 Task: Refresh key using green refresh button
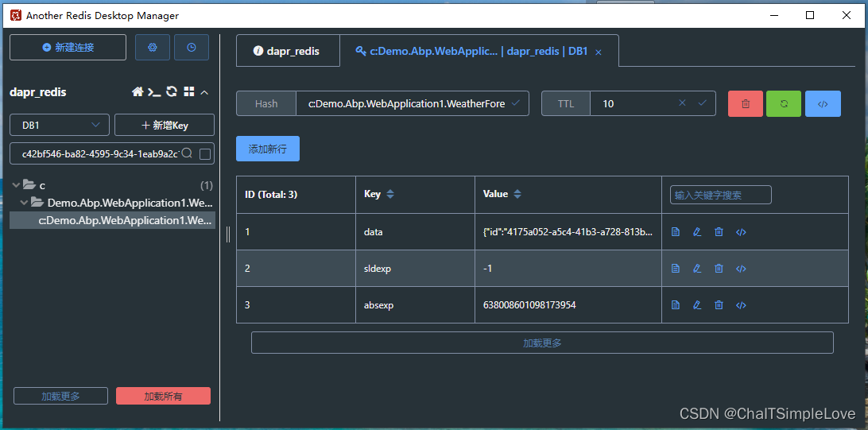pos(784,103)
